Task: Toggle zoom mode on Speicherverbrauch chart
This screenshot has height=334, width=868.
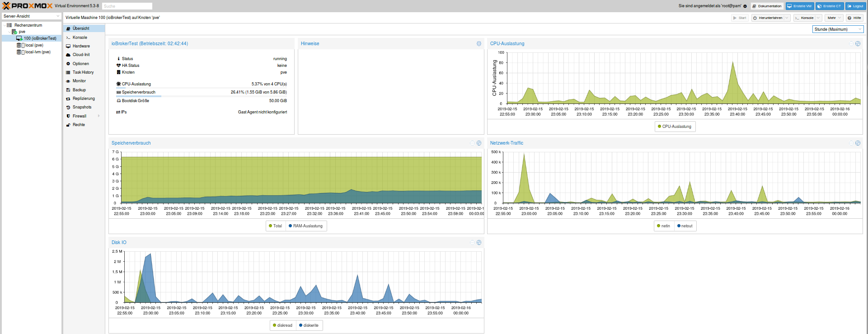Action: 479,143
